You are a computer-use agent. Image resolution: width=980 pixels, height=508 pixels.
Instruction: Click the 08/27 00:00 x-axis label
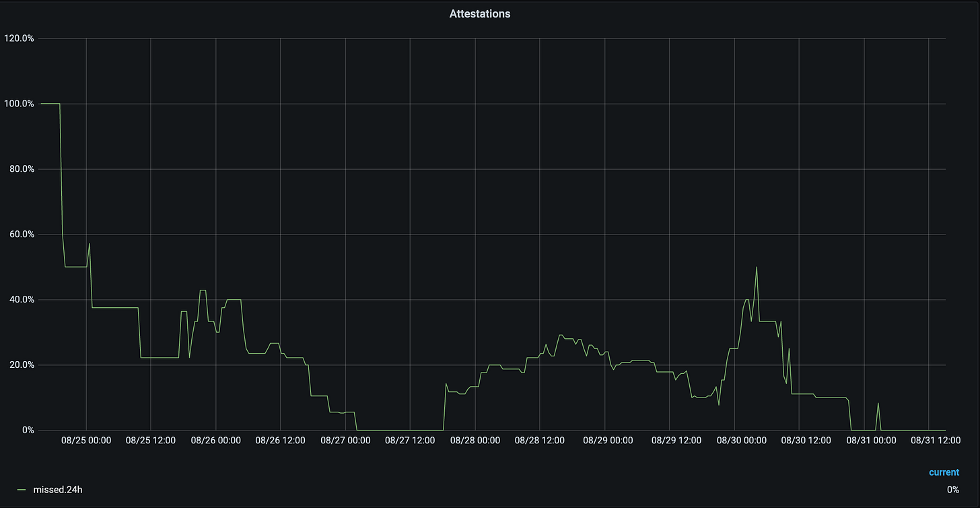pyautogui.click(x=345, y=441)
